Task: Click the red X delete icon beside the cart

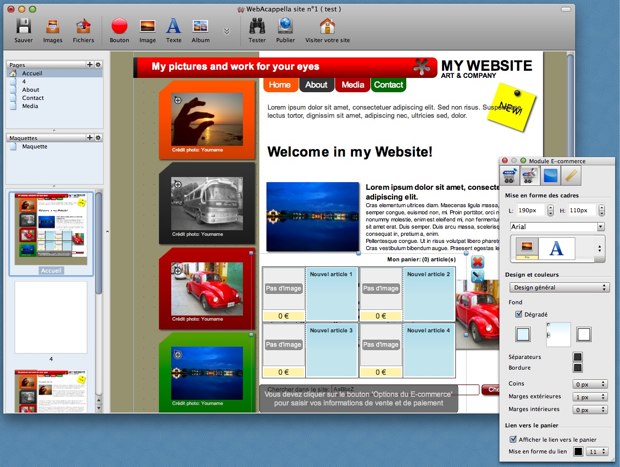Action: pos(478,262)
